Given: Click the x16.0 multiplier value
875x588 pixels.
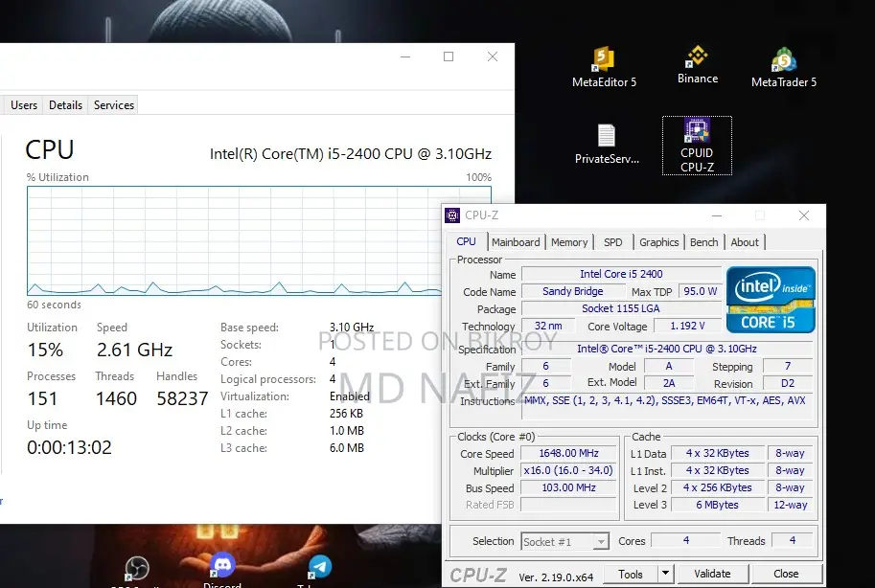Looking at the screenshot, I should (568, 471).
